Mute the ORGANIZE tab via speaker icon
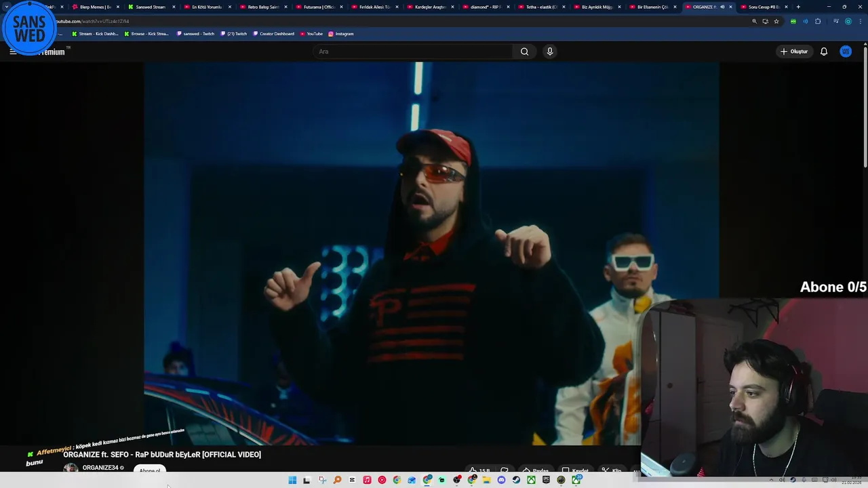 click(722, 7)
